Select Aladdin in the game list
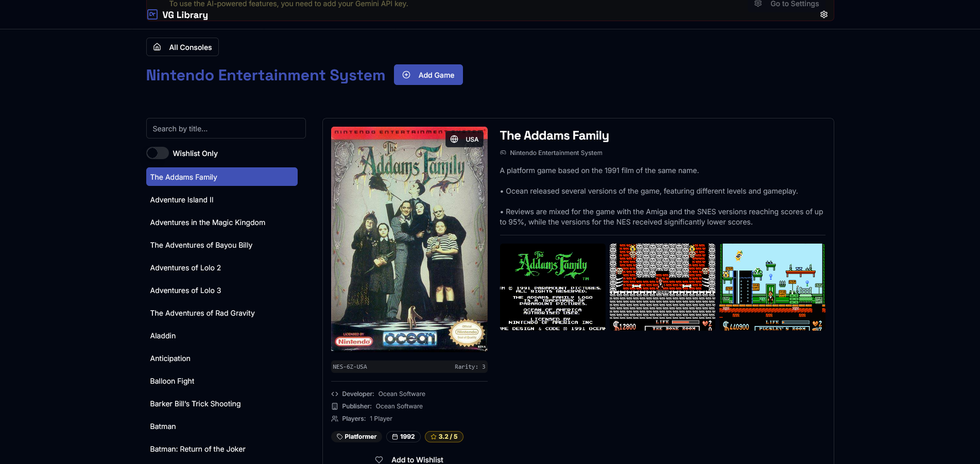Image resolution: width=980 pixels, height=464 pixels. pos(222,335)
